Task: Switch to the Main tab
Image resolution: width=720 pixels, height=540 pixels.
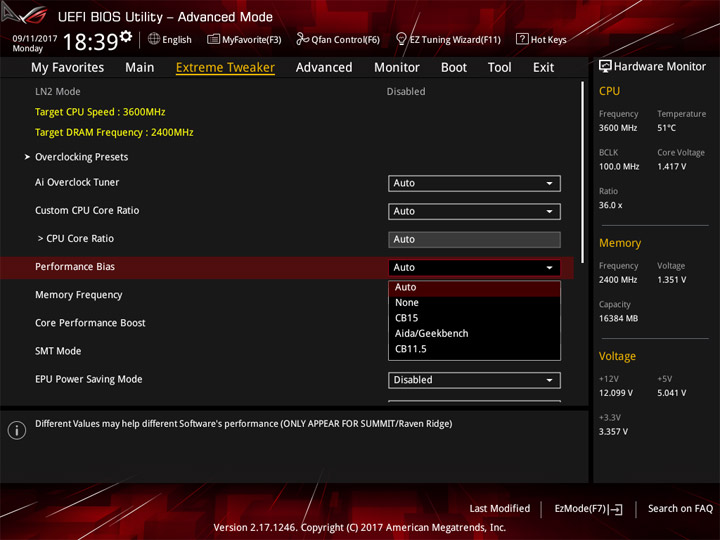Action: [140, 68]
